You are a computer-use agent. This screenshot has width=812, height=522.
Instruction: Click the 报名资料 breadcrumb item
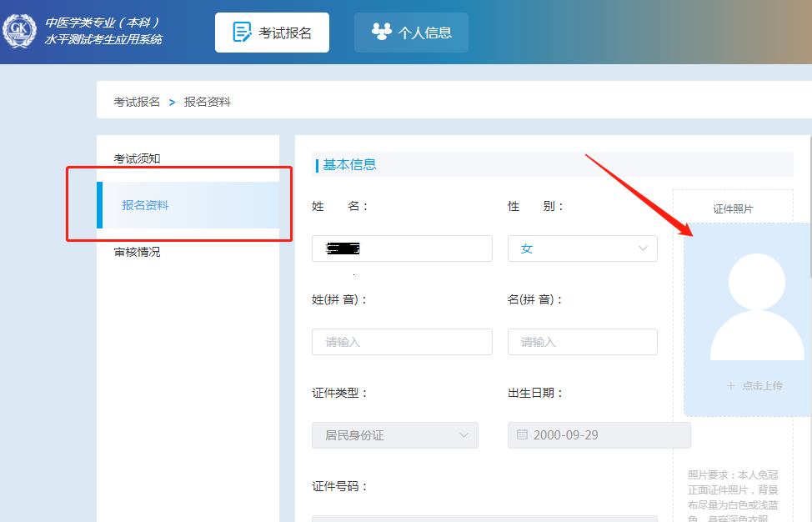(208, 102)
